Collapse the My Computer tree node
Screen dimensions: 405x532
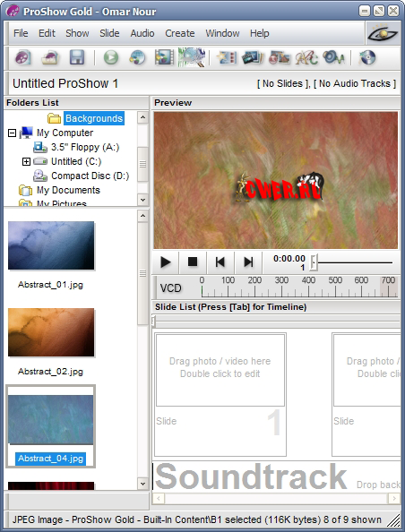coord(12,133)
